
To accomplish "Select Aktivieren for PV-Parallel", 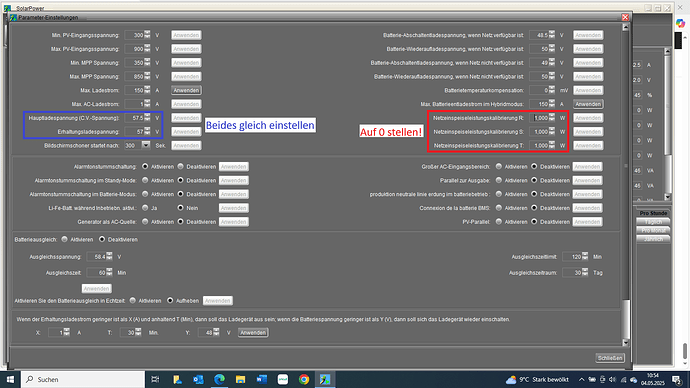I will (x=499, y=222).
